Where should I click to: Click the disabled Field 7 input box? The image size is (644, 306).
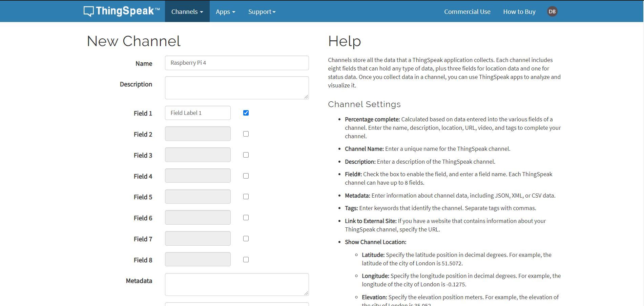coord(198,239)
